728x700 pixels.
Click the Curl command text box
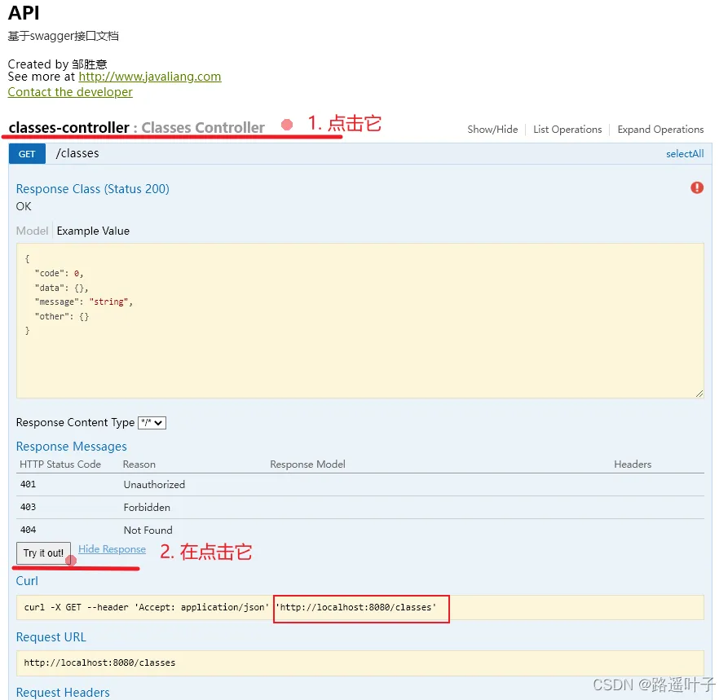360,608
